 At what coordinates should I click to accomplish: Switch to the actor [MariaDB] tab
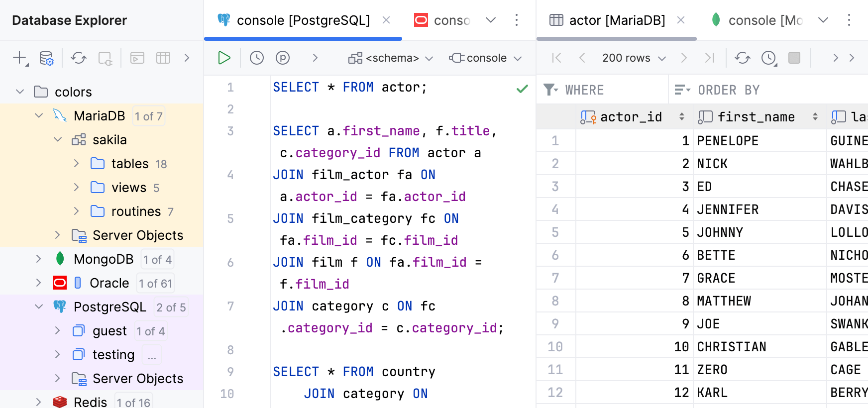(x=617, y=20)
